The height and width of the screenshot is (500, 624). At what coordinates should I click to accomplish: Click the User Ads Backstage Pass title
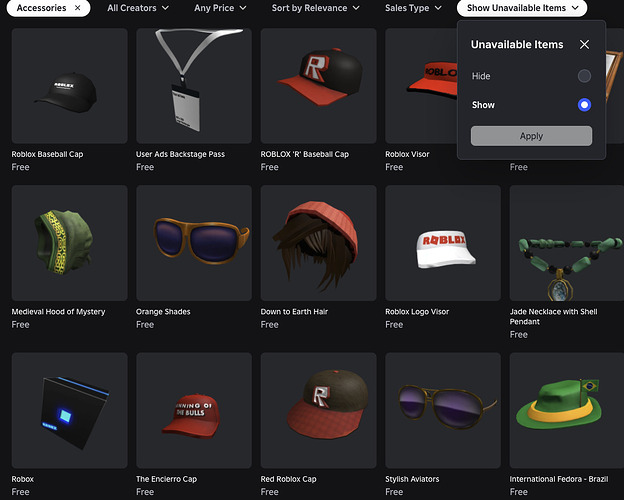(x=180, y=154)
